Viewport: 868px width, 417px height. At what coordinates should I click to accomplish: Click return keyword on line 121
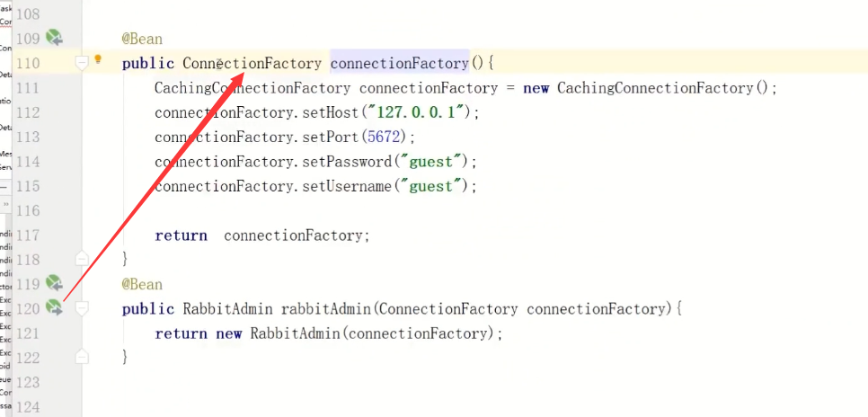tap(181, 334)
